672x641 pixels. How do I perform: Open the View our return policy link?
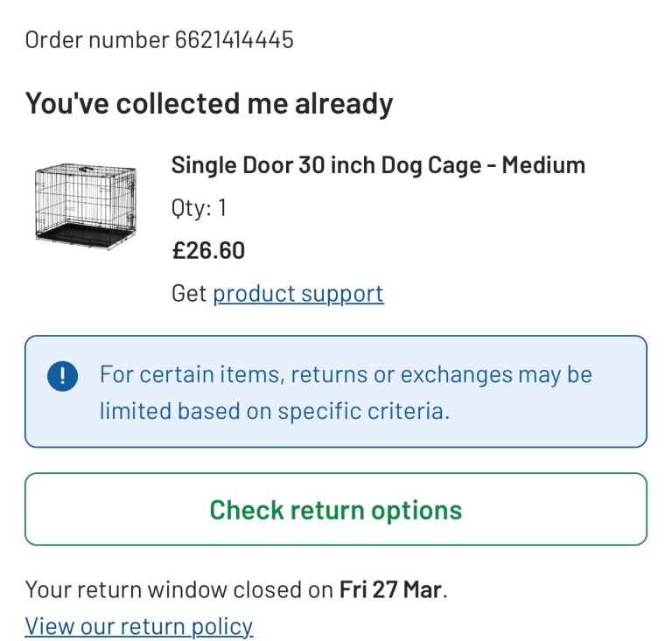coord(139,626)
